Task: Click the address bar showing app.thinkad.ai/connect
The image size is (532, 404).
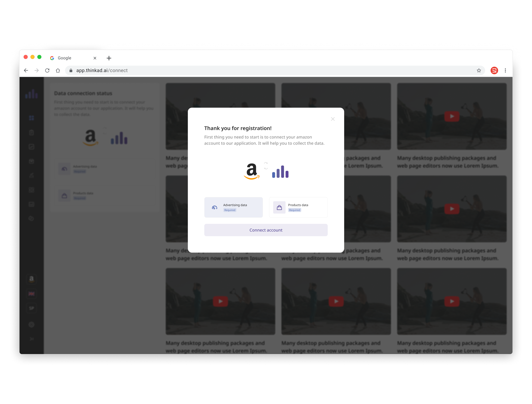Action: tap(275, 70)
